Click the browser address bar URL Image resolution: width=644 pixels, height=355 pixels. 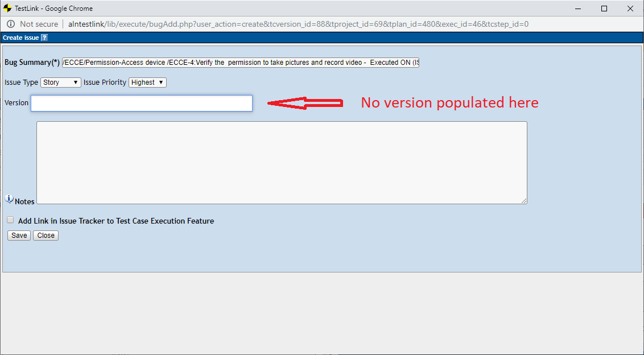click(x=298, y=24)
